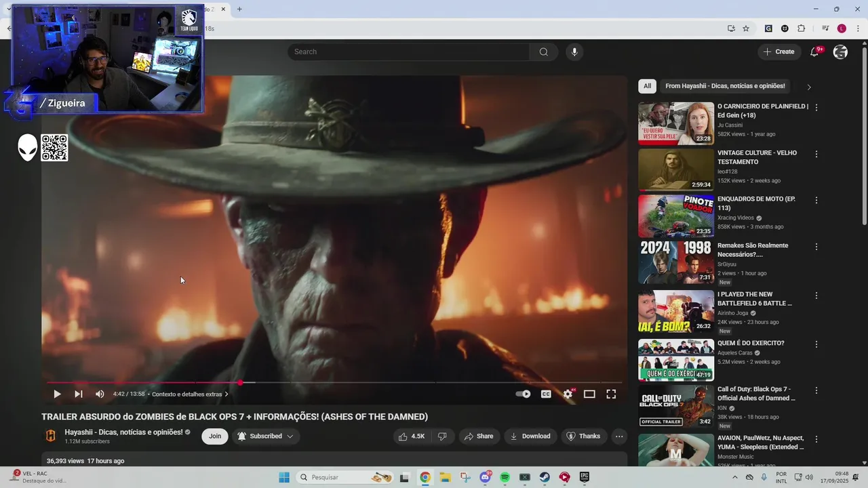Viewport: 868px width, 488px height.
Task: Click the Download button
Action: click(x=530, y=436)
